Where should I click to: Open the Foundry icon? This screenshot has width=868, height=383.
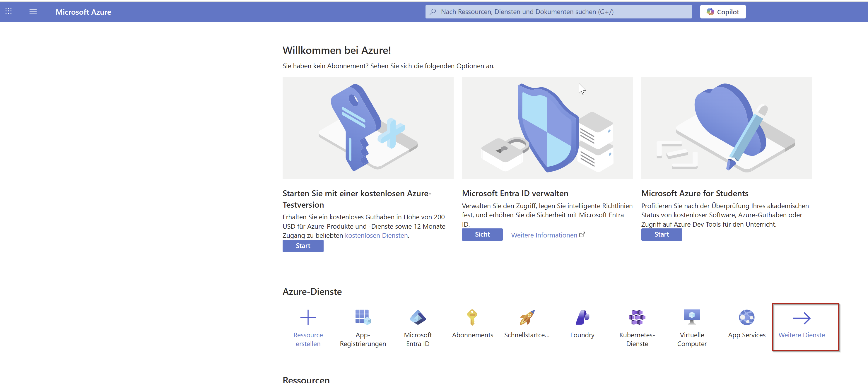pos(582,317)
